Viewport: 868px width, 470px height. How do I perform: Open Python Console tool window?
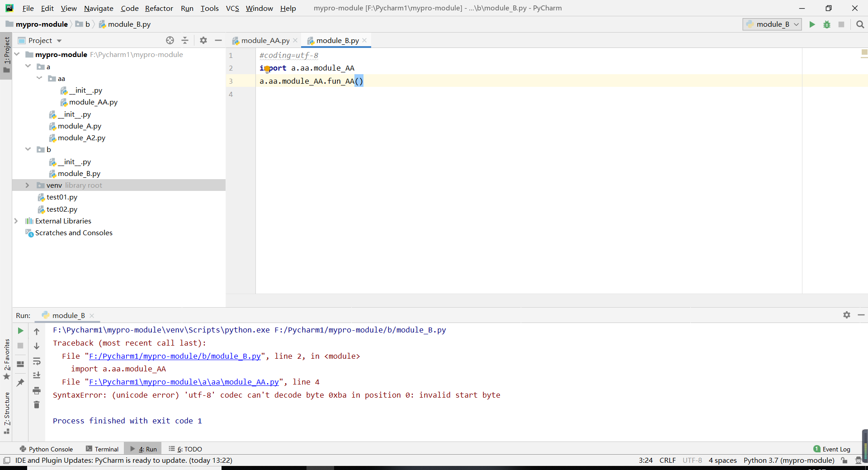(x=46, y=449)
